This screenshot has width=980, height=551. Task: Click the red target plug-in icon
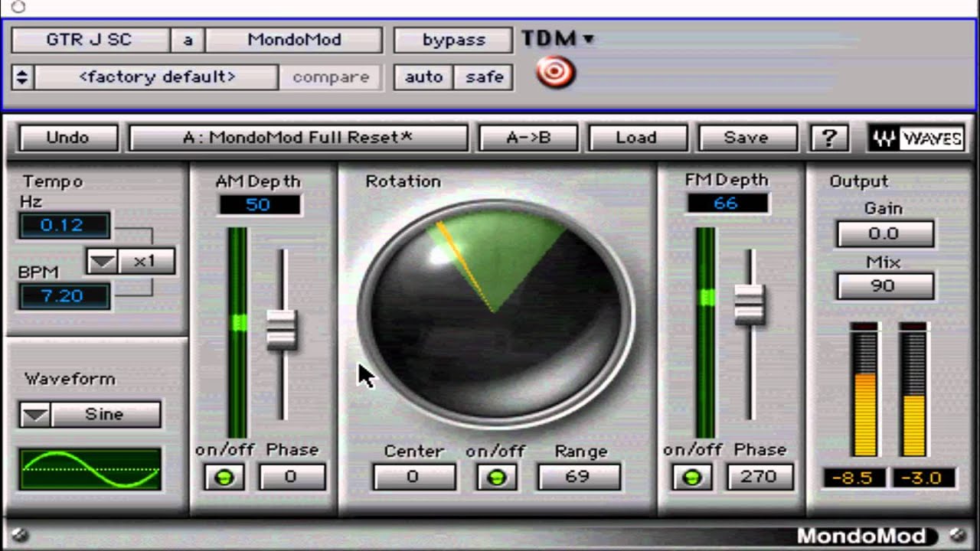556,73
